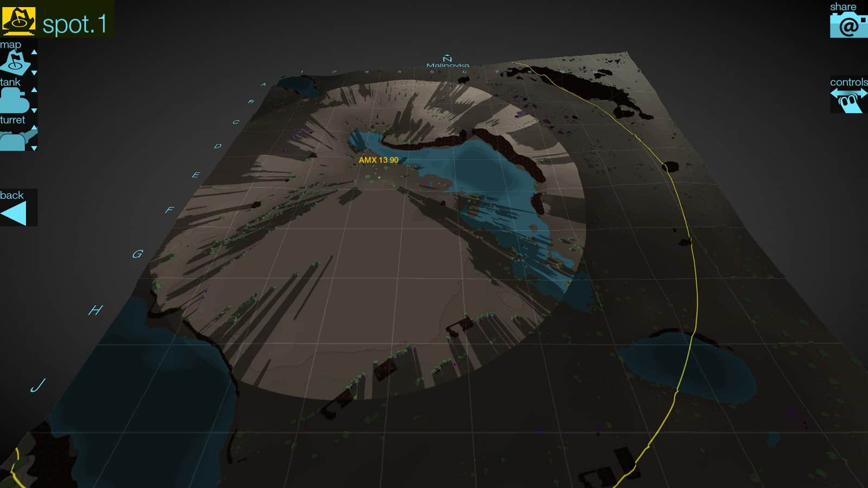This screenshot has height=488, width=868.
Task: Open share via the camera icon
Action: [848, 25]
